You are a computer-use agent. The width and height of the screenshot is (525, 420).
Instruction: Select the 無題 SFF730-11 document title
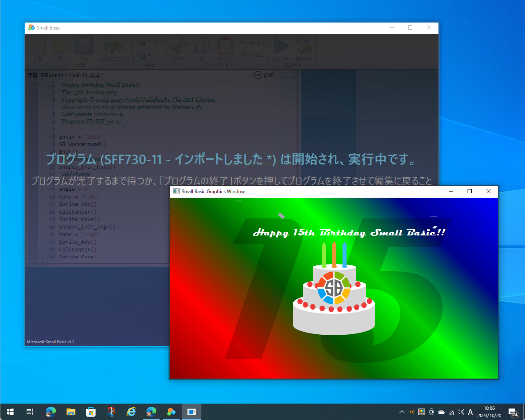[x=66, y=75]
